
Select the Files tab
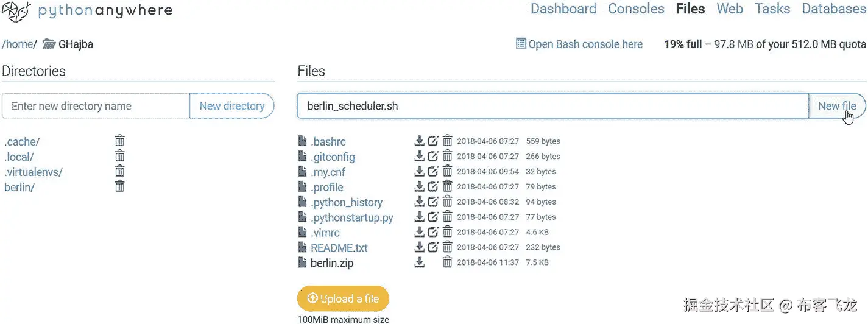[690, 9]
